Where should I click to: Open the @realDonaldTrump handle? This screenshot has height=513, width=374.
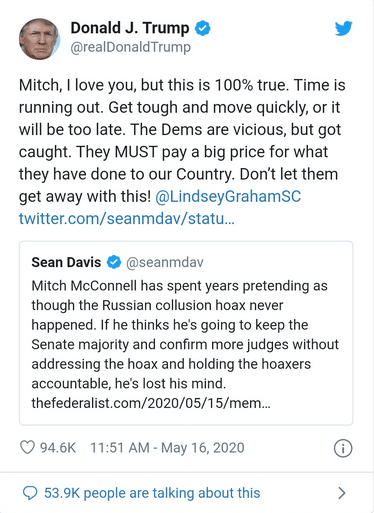[131, 47]
